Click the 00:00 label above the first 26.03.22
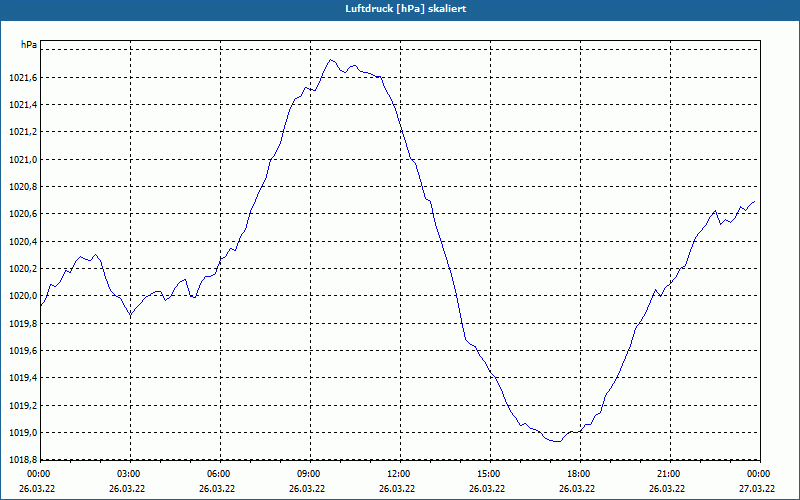The width and height of the screenshot is (800, 500). [39, 474]
